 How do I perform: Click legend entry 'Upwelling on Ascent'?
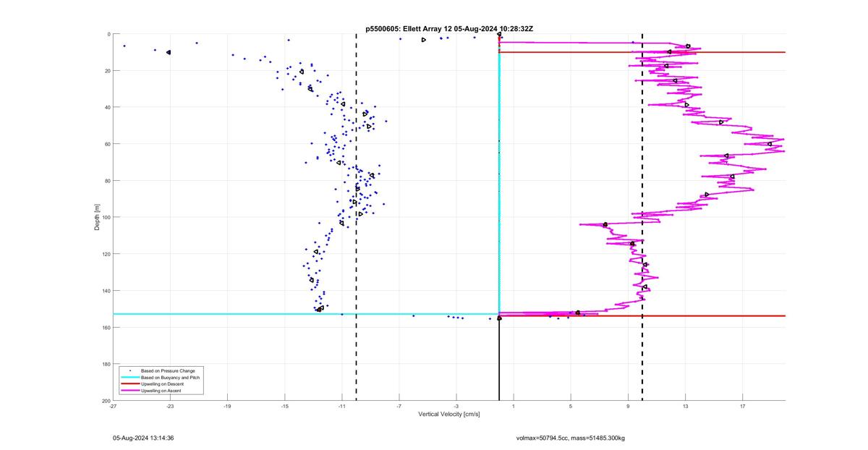click(161, 391)
